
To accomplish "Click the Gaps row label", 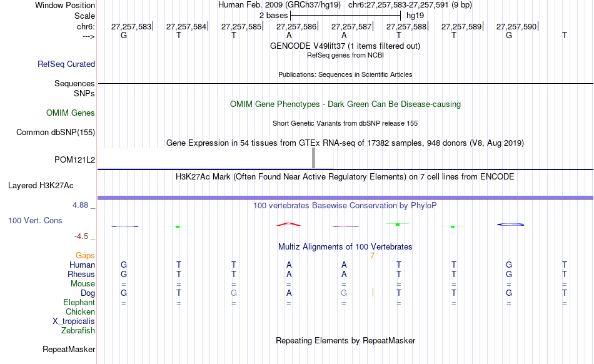I will point(85,255).
